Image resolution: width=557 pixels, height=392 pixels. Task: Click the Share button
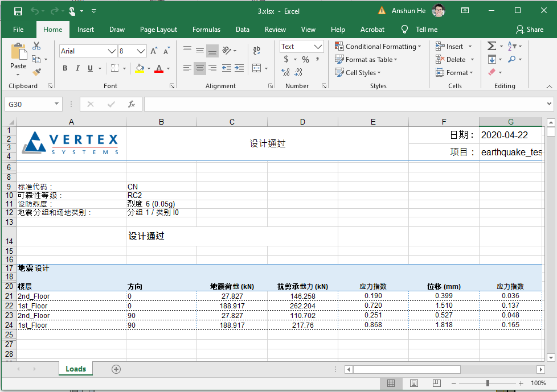tap(530, 30)
